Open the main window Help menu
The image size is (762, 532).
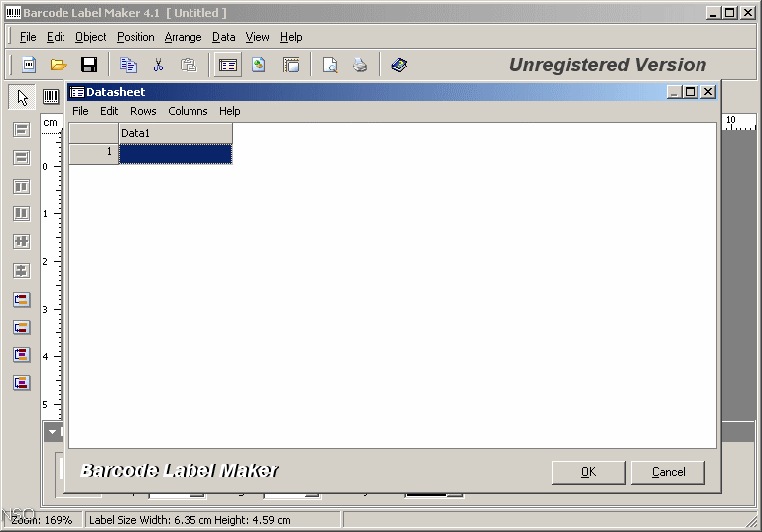click(x=291, y=37)
